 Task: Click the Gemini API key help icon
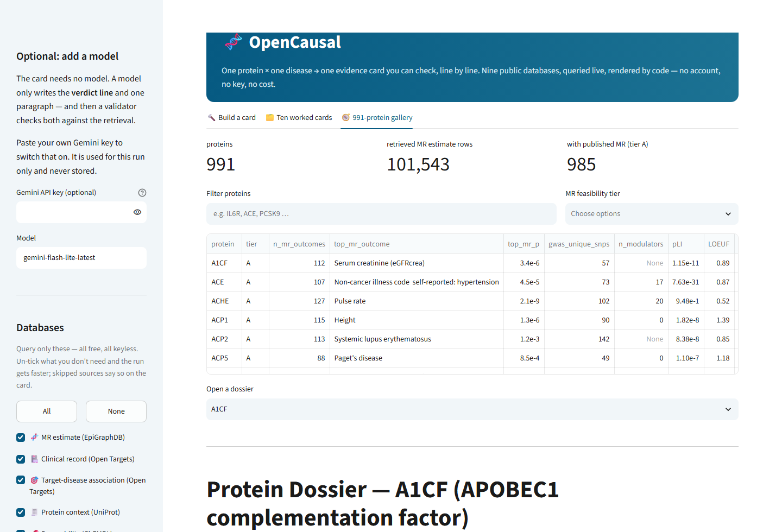[x=142, y=193]
